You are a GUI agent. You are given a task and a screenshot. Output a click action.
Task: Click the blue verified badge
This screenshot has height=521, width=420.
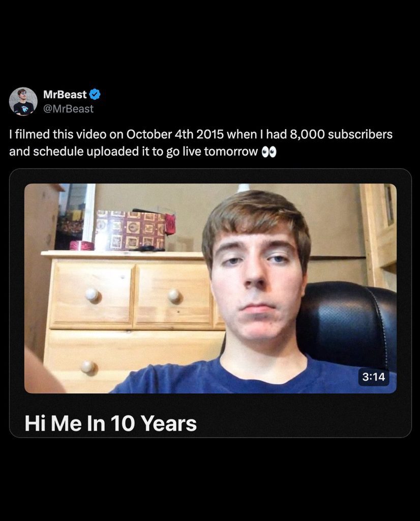tap(95, 94)
